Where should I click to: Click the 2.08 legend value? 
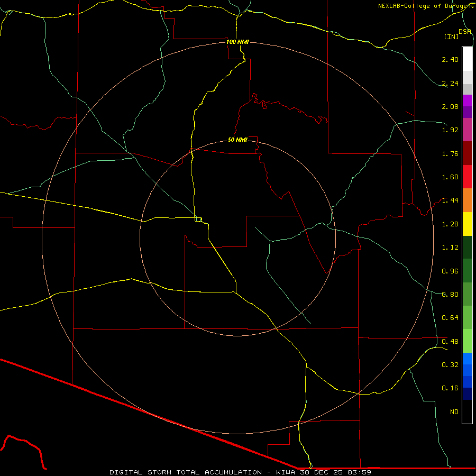(x=450, y=106)
